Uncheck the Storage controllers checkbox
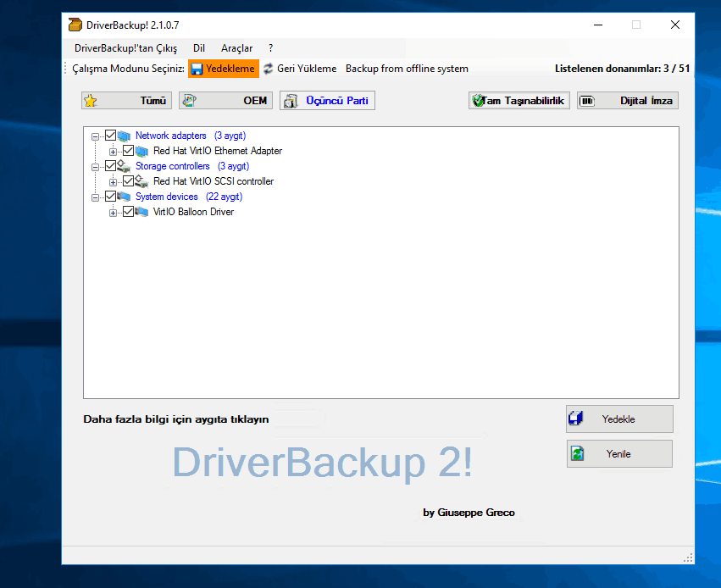721x588 pixels. click(x=110, y=165)
